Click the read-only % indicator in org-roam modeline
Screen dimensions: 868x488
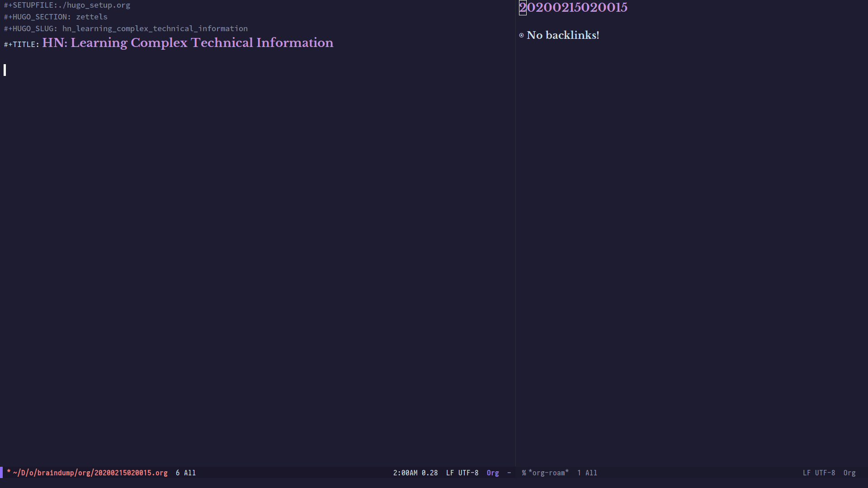tap(524, 473)
